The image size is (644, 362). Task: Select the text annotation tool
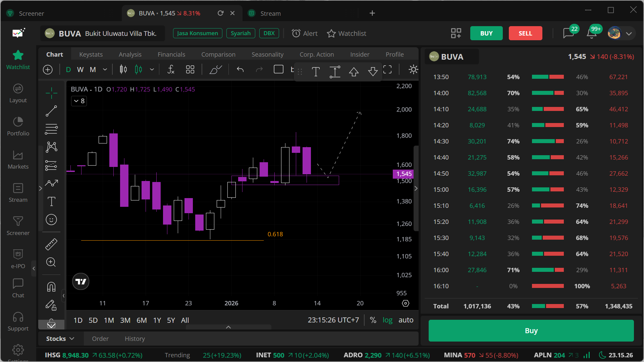[51, 201]
